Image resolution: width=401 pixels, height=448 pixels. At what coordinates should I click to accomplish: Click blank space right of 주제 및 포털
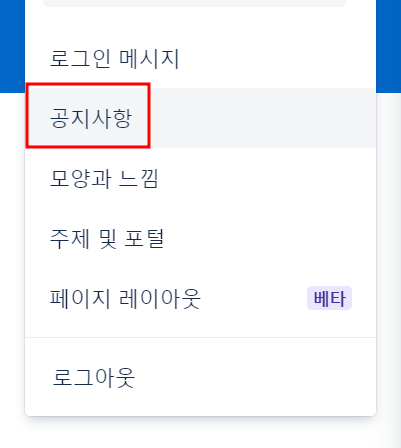(270, 238)
